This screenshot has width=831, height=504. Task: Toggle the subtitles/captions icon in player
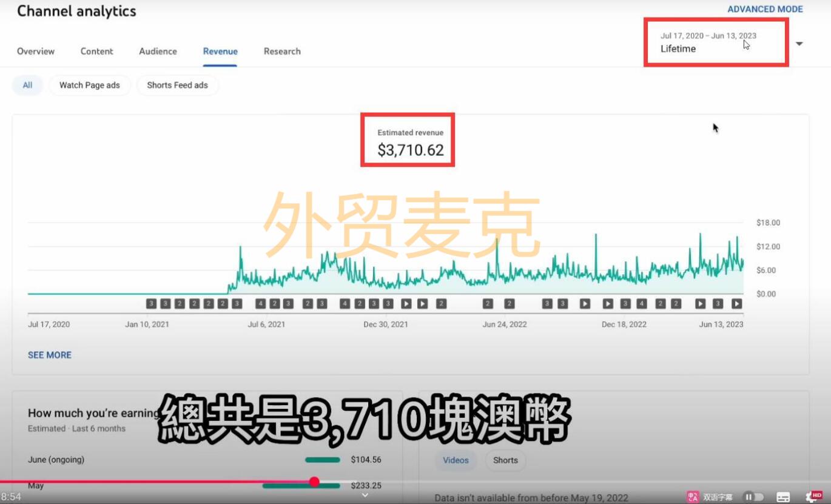coord(783,497)
